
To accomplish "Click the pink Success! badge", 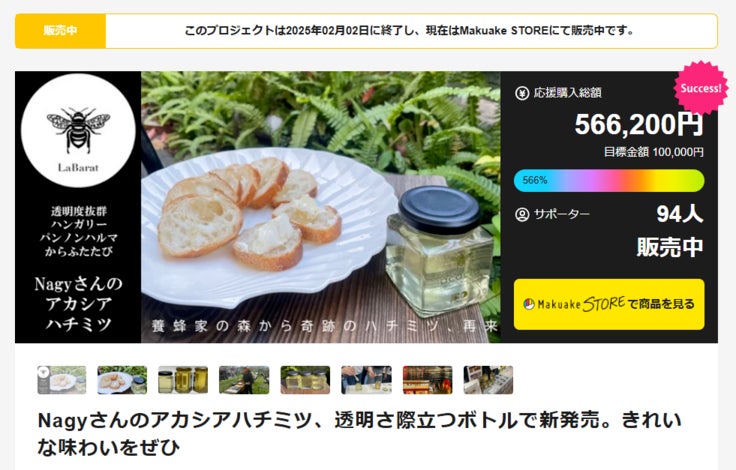I will [x=701, y=88].
